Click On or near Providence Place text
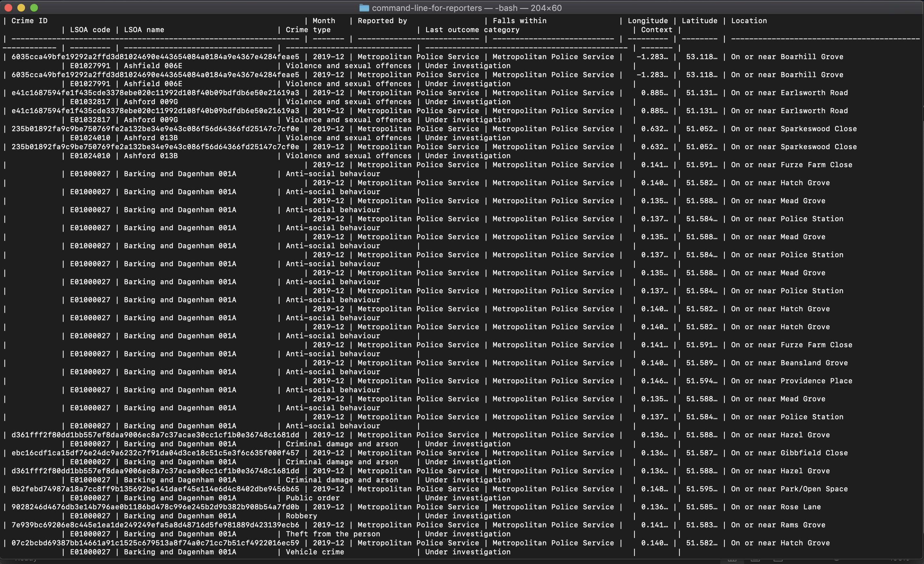924x564 pixels. point(791,381)
